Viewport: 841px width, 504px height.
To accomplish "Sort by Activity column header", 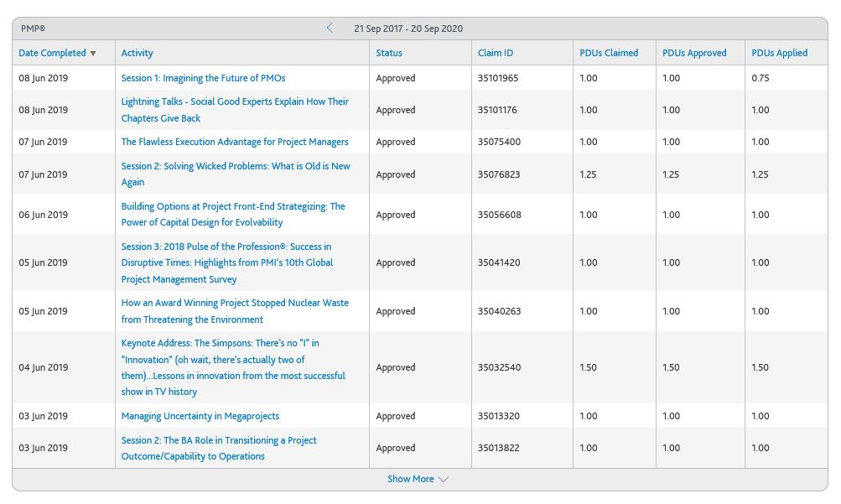I will click(x=138, y=53).
